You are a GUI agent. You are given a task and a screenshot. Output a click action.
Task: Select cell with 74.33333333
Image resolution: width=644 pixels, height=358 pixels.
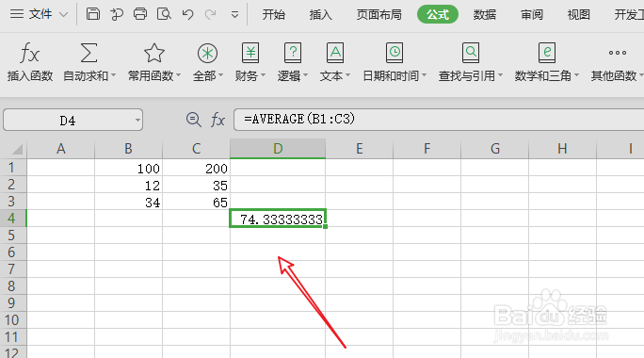[278, 219]
